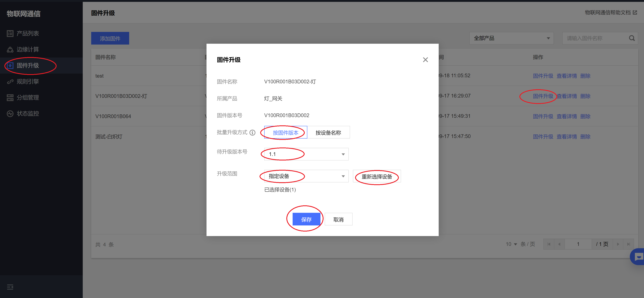
Task: Select 按设备名称 upgrade mode
Action: (328, 133)
